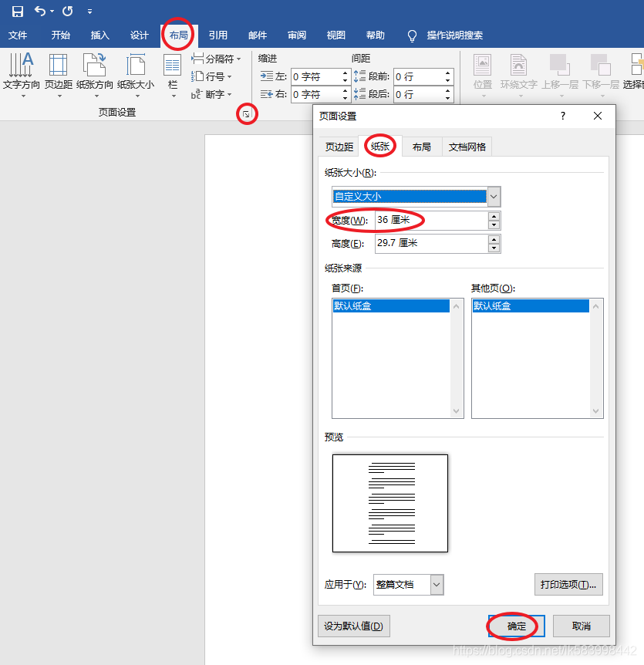Open the Paper Size (纸张大小) tool
The height and width of the screenshot is (665, 644).
tap(136, 75)
